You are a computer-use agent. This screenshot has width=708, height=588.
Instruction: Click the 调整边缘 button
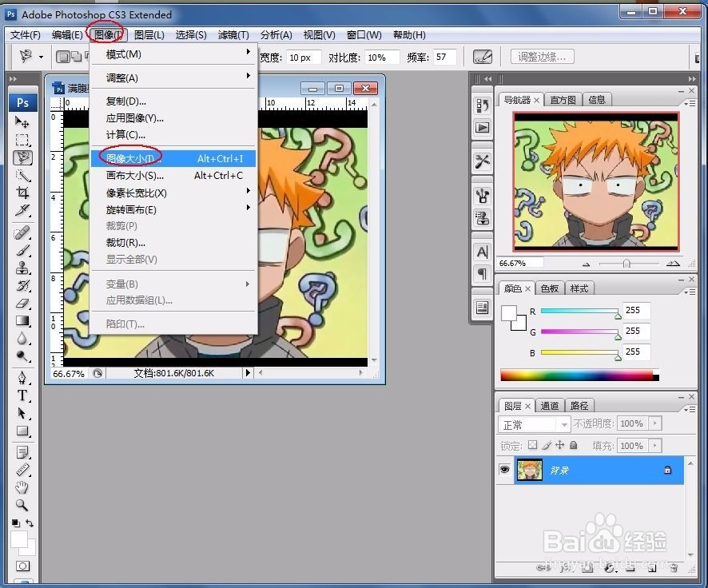[x=543, y=57]
